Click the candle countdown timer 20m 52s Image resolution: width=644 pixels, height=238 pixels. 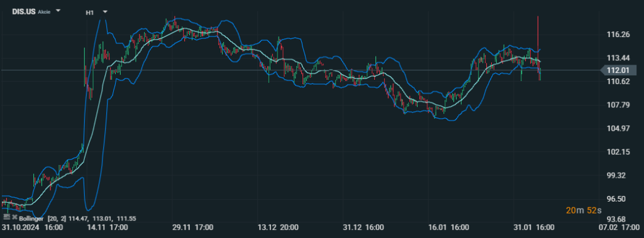[x=584, y=210]
